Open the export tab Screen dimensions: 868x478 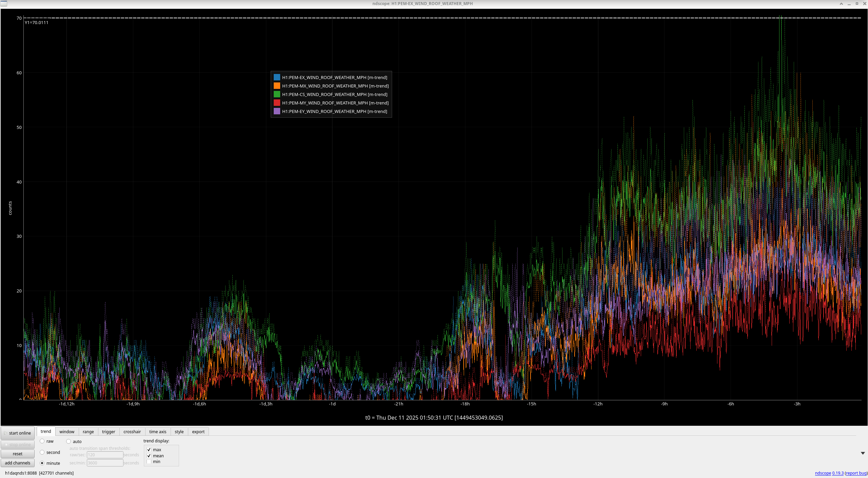pos(198,432)
